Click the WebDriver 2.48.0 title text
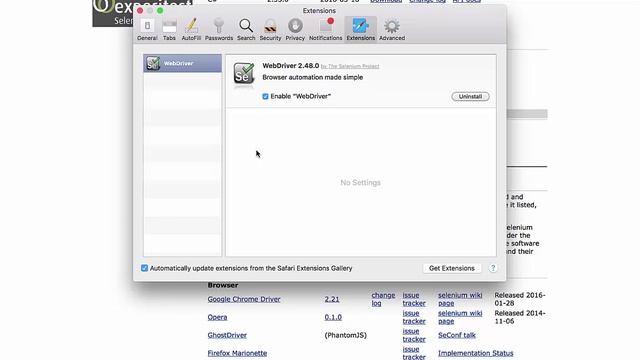 (291, 66)
